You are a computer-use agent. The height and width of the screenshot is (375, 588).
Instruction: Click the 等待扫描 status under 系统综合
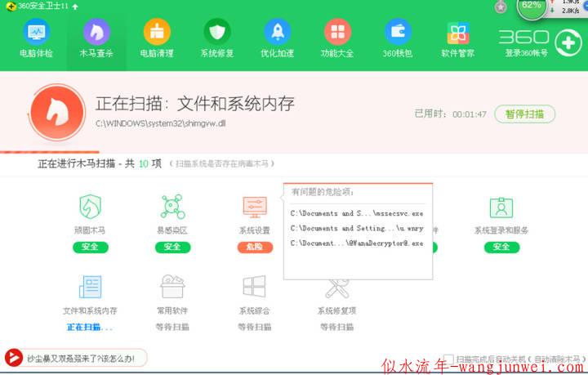(x=255, y=327)
